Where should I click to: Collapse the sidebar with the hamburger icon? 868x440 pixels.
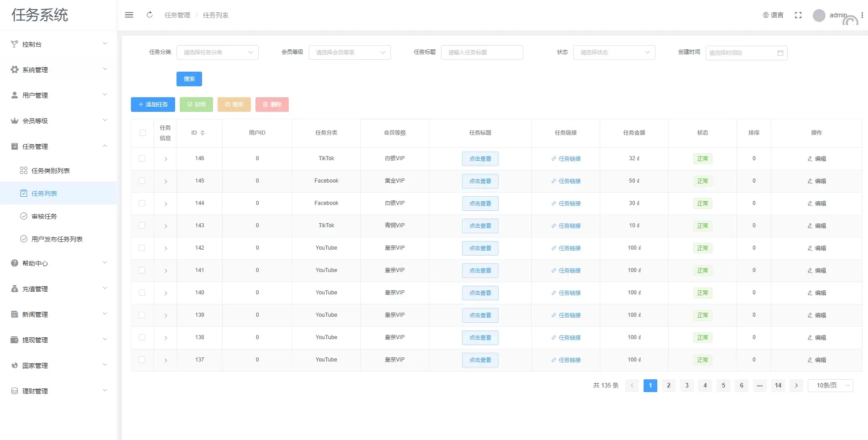pos(129,15)
